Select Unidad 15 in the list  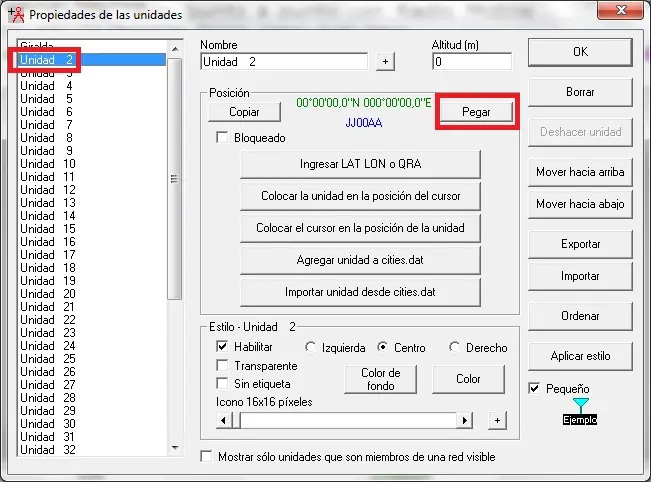pyautogui.click(x=92, y=229)
